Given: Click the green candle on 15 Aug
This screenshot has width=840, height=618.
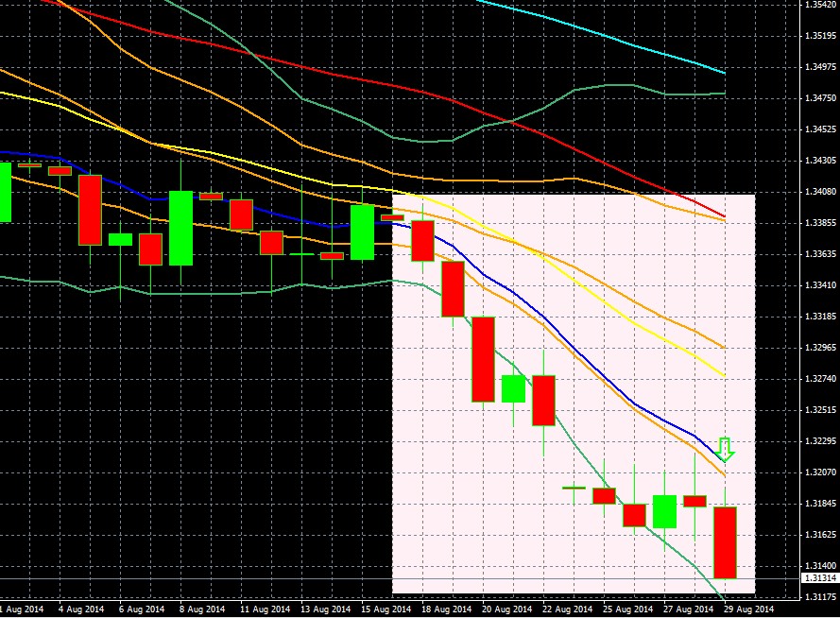Looking at the screenshot, I should pos(362,232).
